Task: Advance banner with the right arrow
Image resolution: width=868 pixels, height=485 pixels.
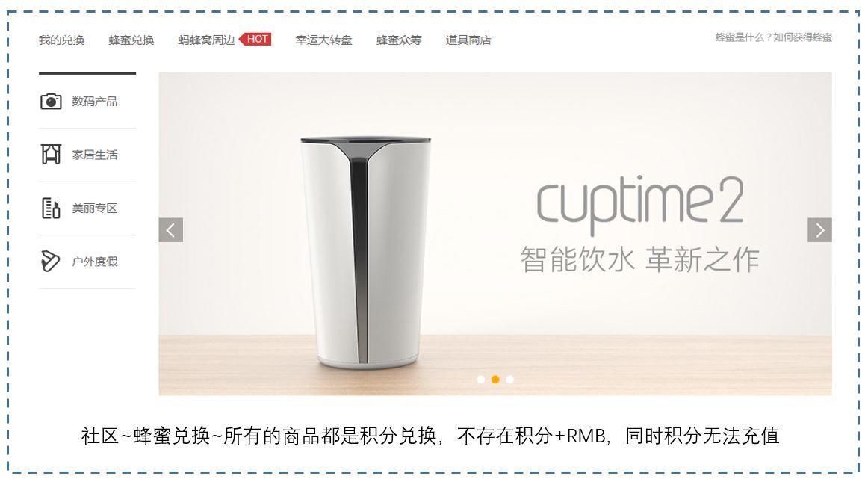Action: coord(819,229)
